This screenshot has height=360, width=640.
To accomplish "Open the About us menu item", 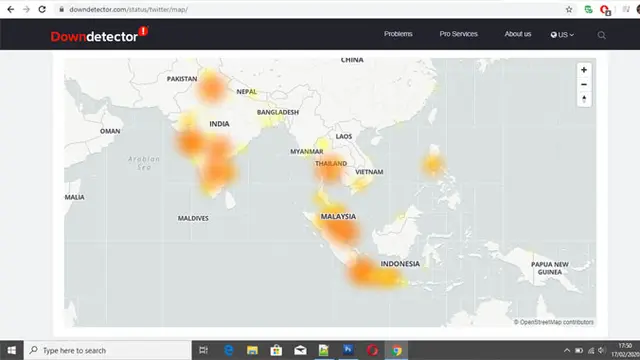I will coord(518,34).
